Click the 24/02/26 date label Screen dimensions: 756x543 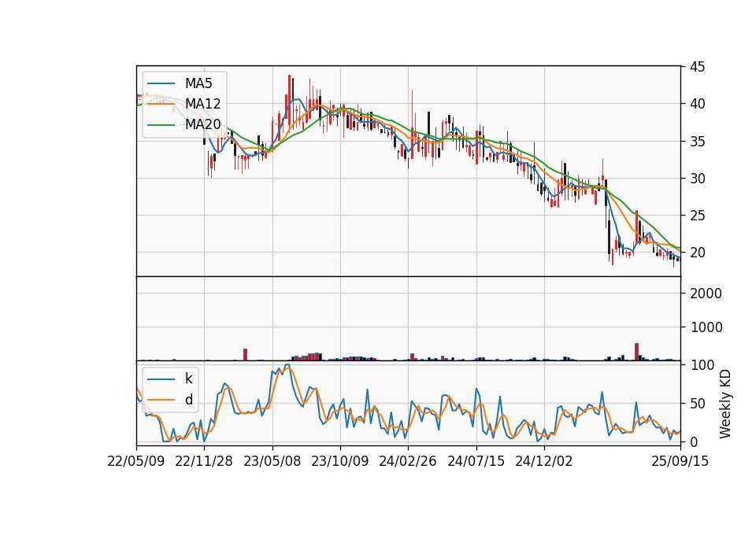(408, 461)
